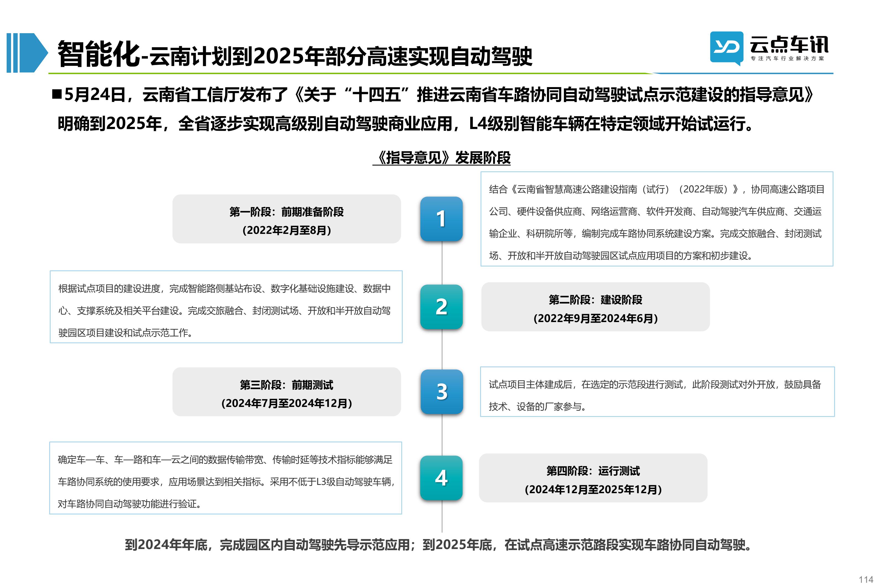Select the 第二阶段：建设阶段 label box

[x=595, y=307]
